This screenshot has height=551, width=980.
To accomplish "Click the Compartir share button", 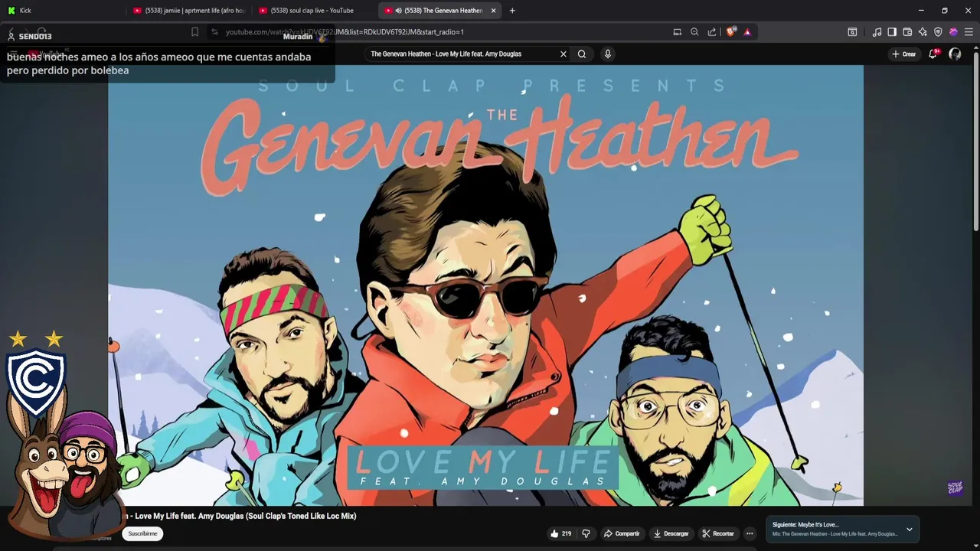I will [622, 533].
